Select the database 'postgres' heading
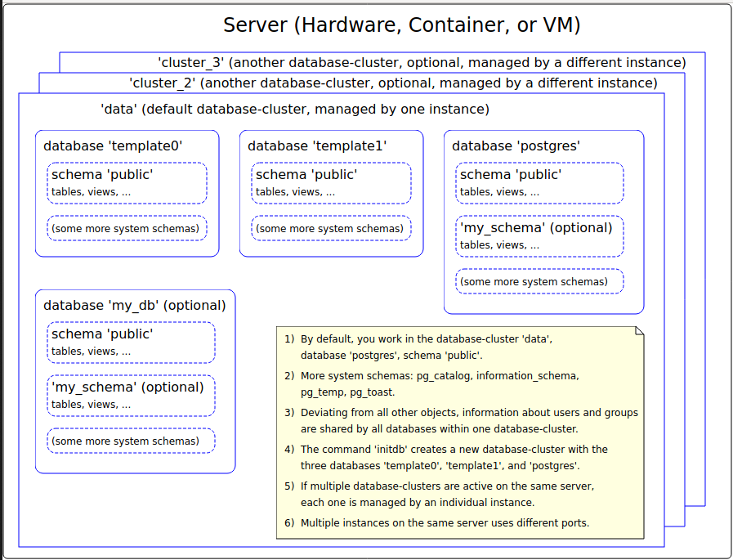This screenshot has height=560, width=733. tap(516, 146)
